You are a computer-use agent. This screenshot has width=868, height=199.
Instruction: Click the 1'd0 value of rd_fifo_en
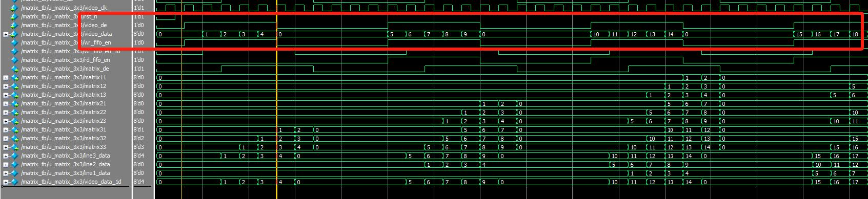(139, 60)
